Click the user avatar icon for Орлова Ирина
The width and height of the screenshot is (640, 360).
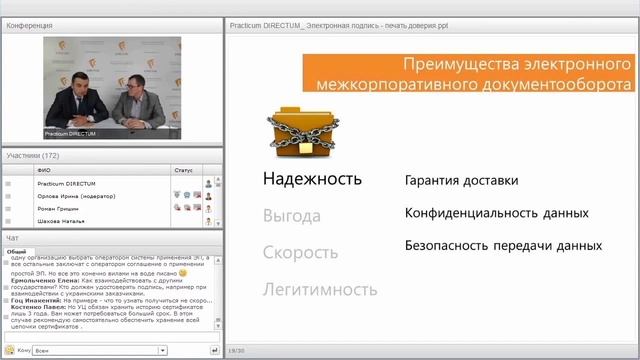[x=209, y=196]
